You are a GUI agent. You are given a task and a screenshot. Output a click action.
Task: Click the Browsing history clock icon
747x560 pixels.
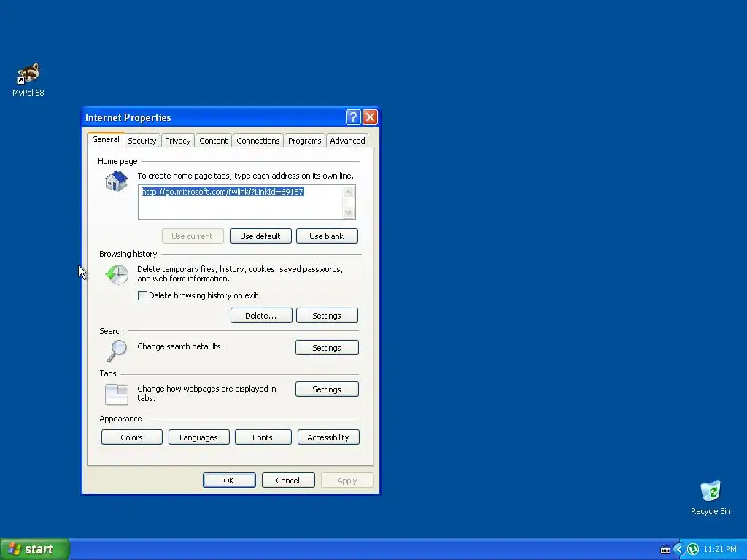[117, 275]
